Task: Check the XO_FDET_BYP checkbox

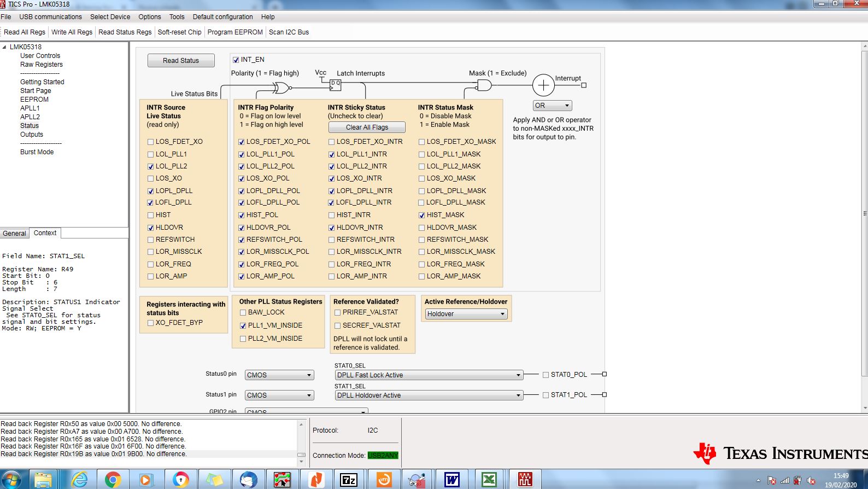Action: pos(150,323)
